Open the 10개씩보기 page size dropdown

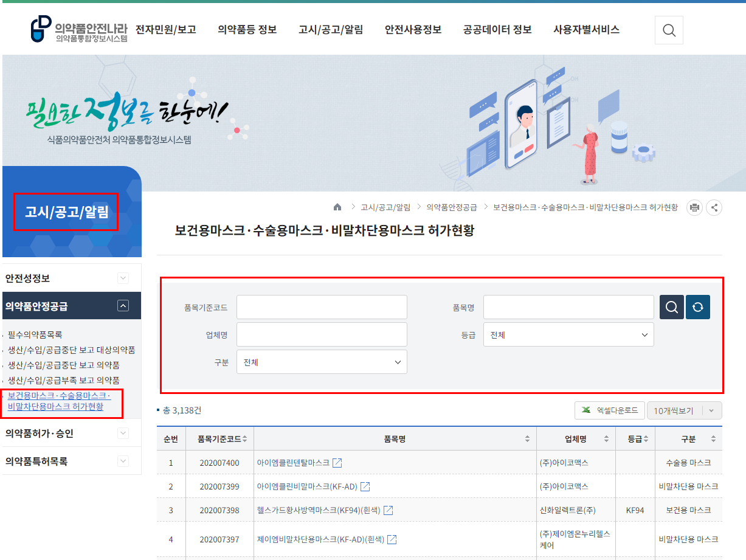coord(685,410)
